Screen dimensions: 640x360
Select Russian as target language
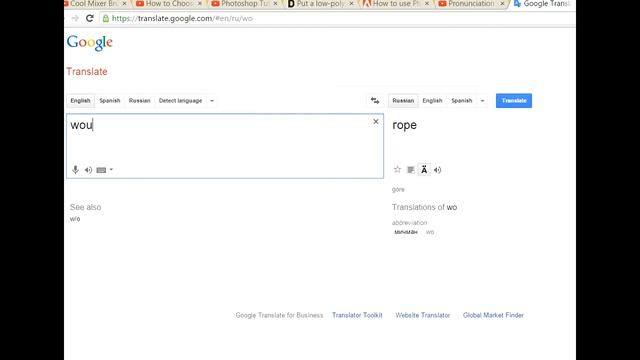(403, 100)
